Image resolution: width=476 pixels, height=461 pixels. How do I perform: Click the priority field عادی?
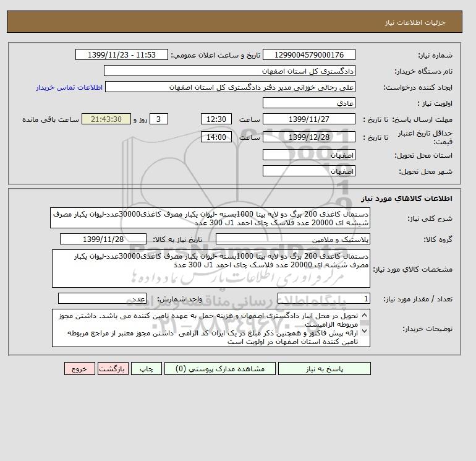pyautogui.click(x=309, y=103)
